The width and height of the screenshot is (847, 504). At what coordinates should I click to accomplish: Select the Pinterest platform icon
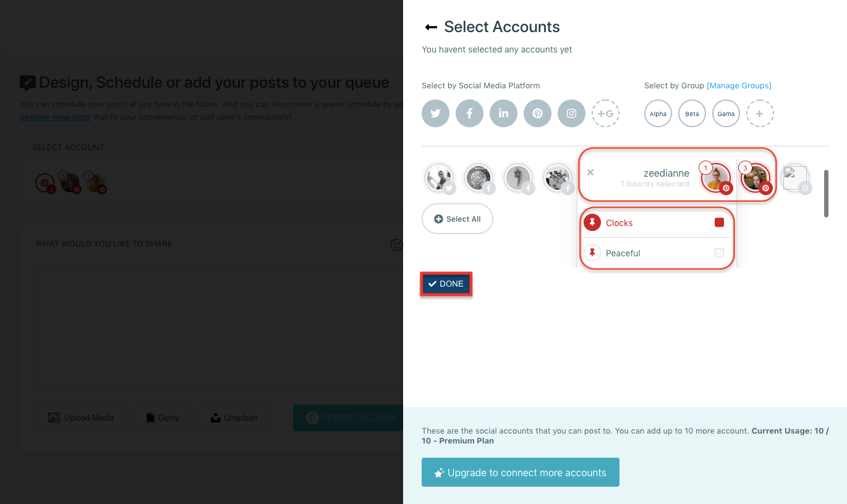[x=537, y=113]
